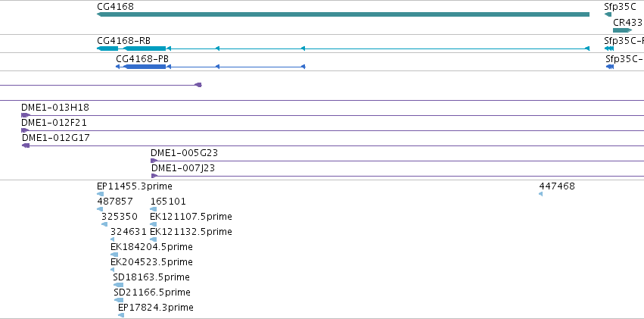Select the DME1-012F21 clone arrow start
The image size is (644, 319).
(26, 130)
